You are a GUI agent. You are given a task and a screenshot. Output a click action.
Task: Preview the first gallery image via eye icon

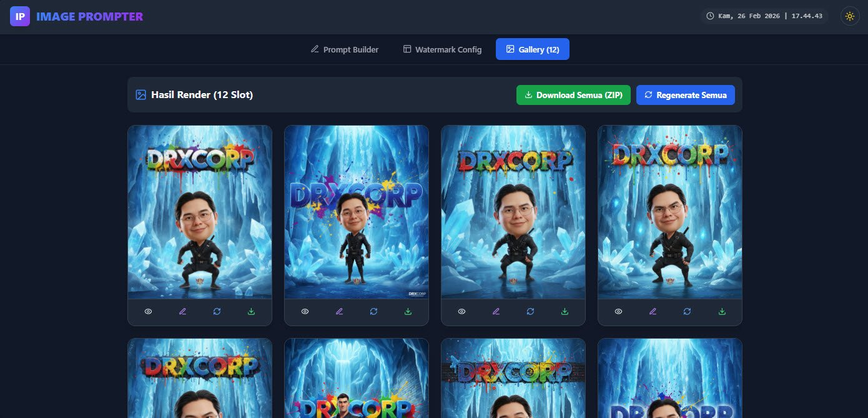point(148,311)
